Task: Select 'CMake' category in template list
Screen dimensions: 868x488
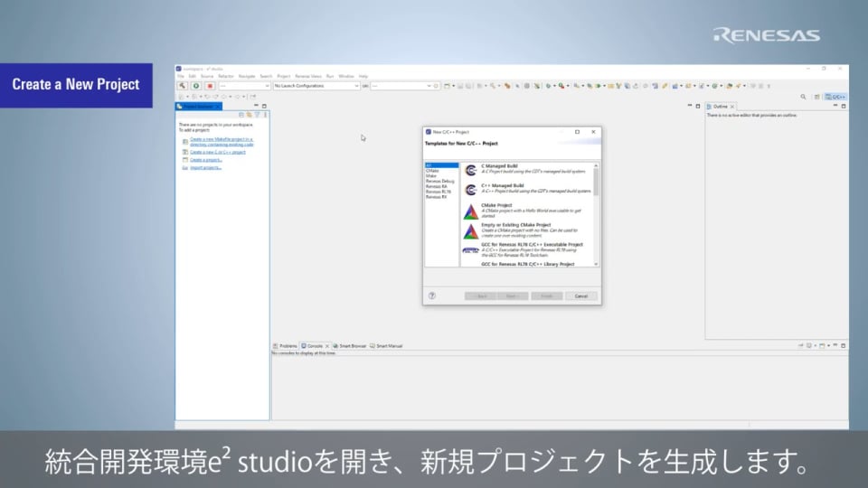Action: pyautogui.click(x=432, y=171)
